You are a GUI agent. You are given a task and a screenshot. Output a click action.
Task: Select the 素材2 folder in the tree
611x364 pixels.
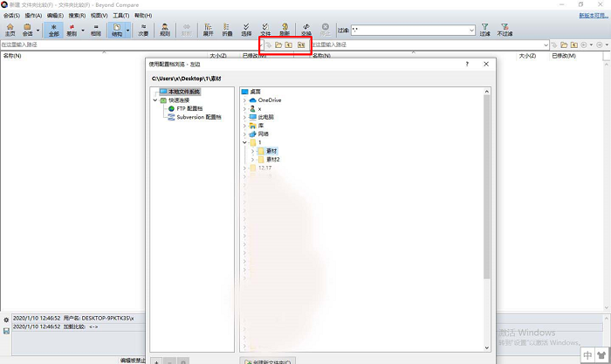point(273,160)
